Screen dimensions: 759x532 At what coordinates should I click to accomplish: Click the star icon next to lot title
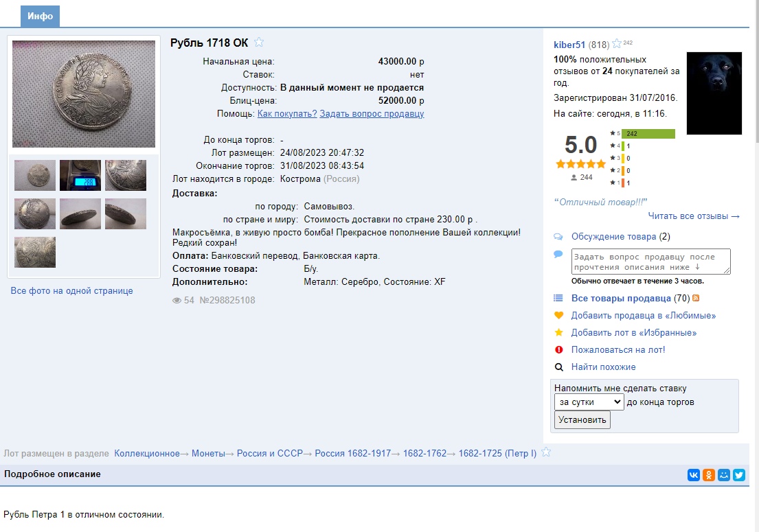click(x=259, y=43)
